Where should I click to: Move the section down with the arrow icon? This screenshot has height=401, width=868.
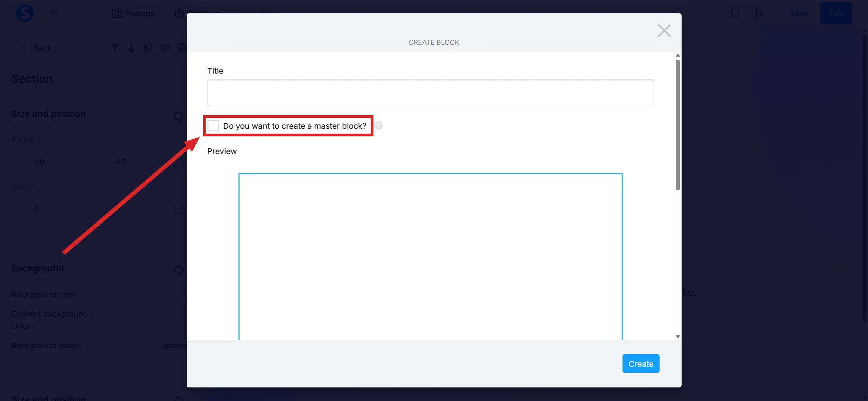[131, 48]
